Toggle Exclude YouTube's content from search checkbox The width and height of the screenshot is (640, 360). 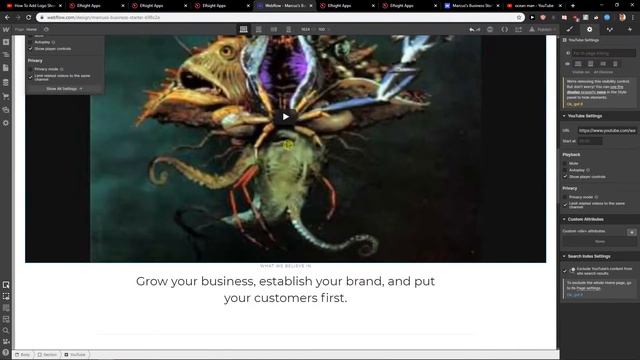(565, 271)
